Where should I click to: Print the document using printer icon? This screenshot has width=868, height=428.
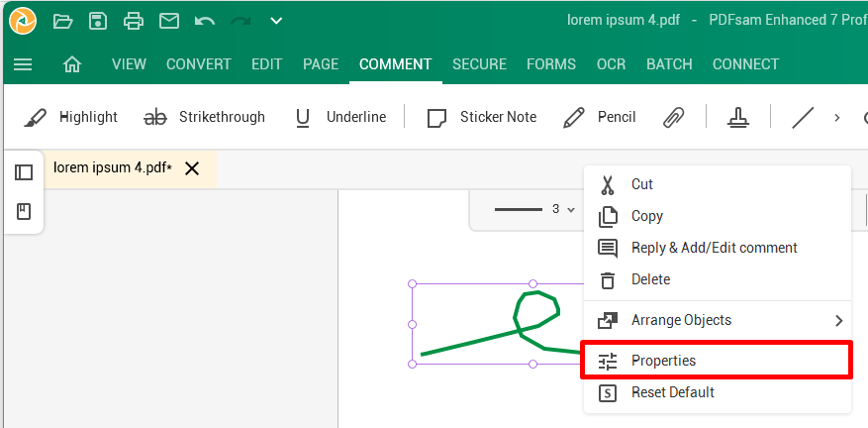[134, 21]
